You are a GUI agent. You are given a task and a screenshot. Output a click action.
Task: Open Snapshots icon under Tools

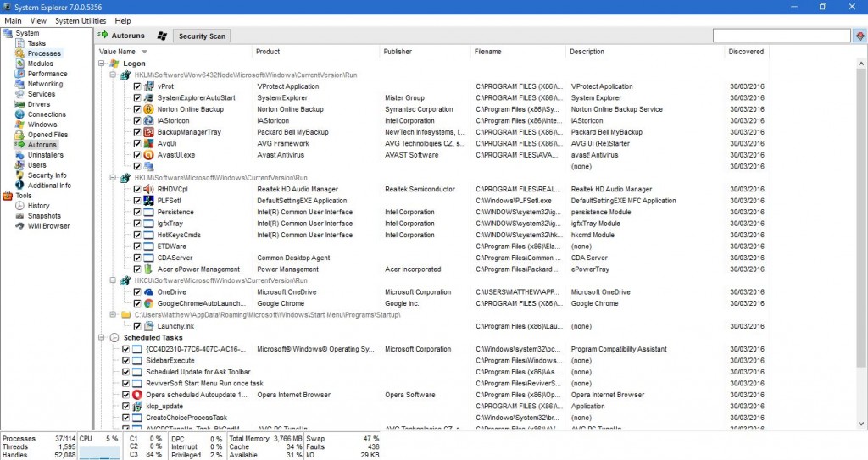click(19, 216)
